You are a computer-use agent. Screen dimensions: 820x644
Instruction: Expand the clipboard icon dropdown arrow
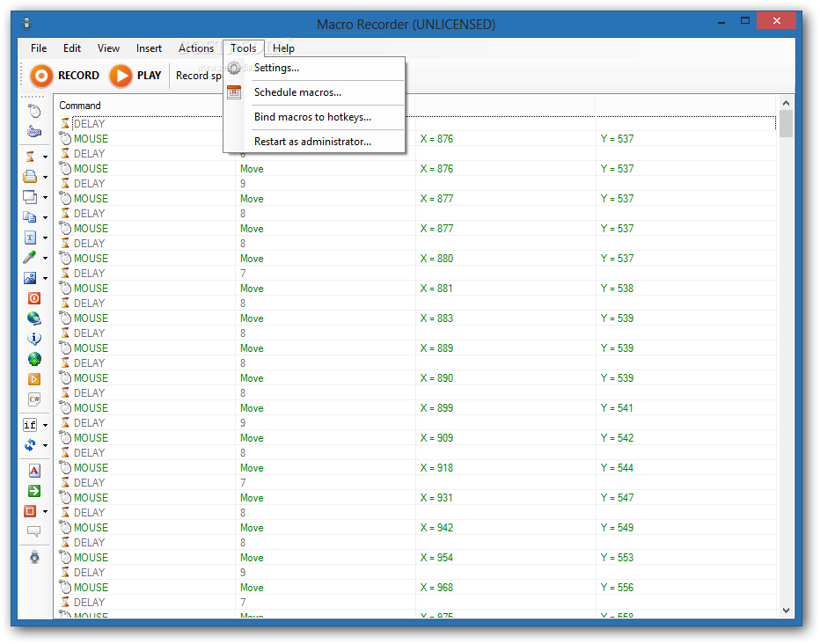(45, 217)
